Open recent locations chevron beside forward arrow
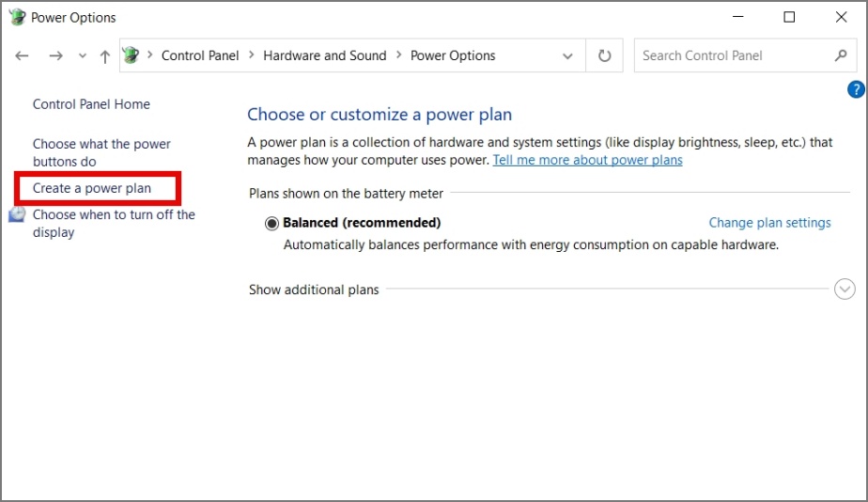This screenshot has width=868, height=502. (83, 55)
